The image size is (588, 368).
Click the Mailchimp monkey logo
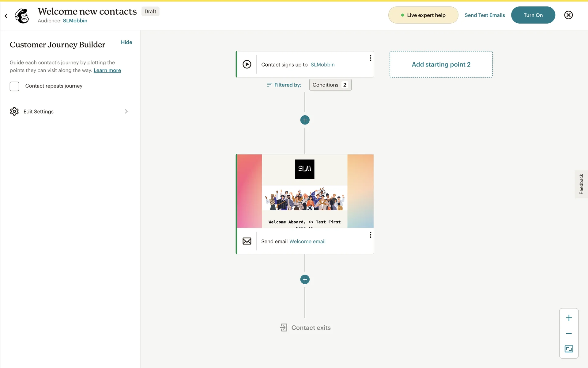22,15
